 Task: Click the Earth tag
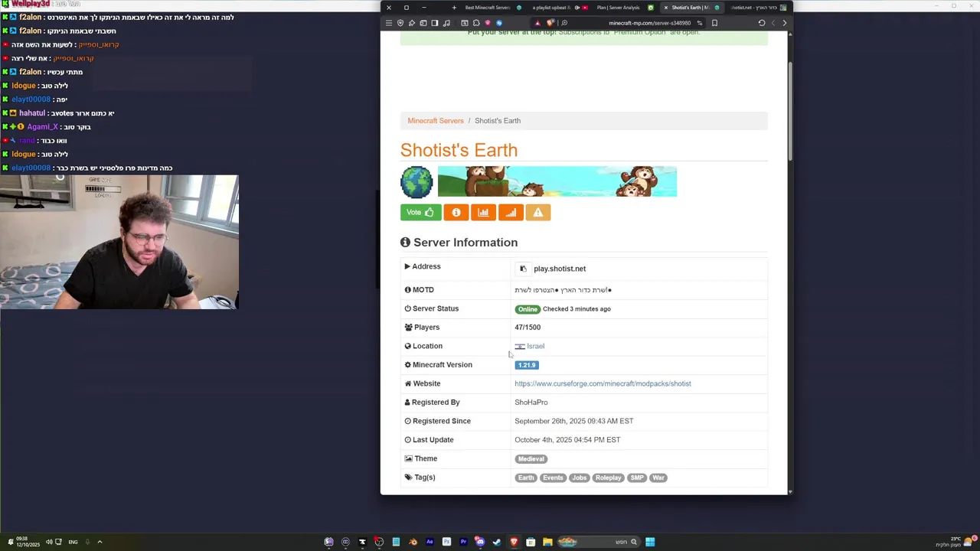(526, 478)
